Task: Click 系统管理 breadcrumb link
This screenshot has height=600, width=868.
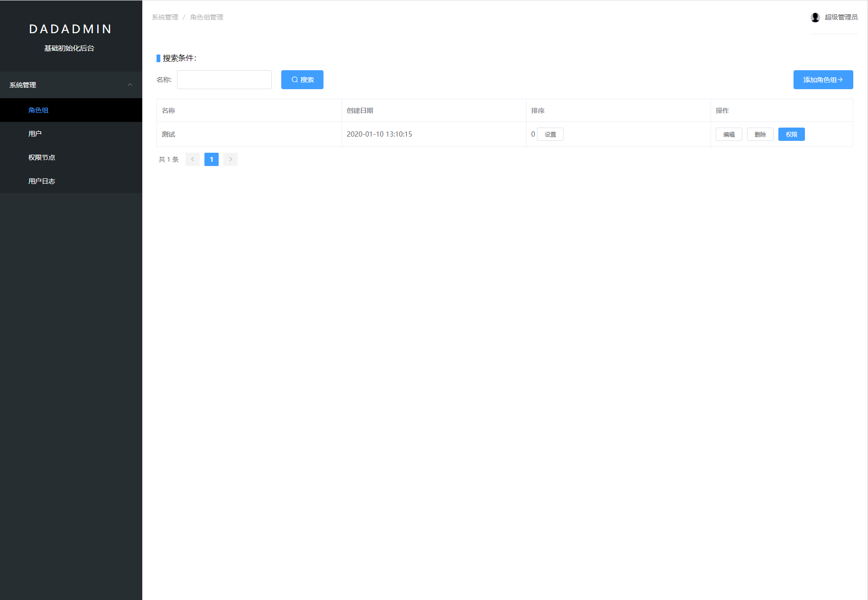Action: pyautogui.click(x=165, y=17)
